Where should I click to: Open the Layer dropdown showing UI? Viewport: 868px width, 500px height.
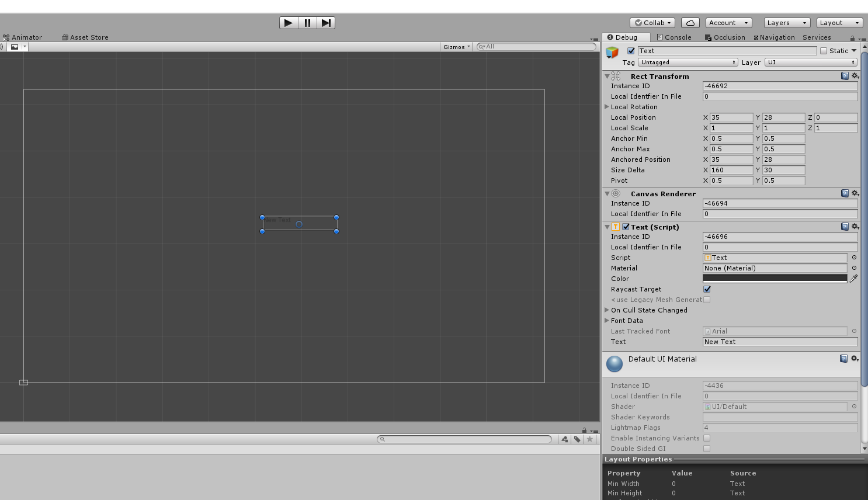[811, 62]
